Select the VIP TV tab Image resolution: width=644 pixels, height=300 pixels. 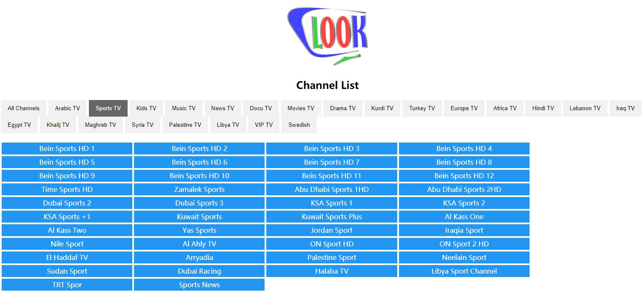(264, 125)
